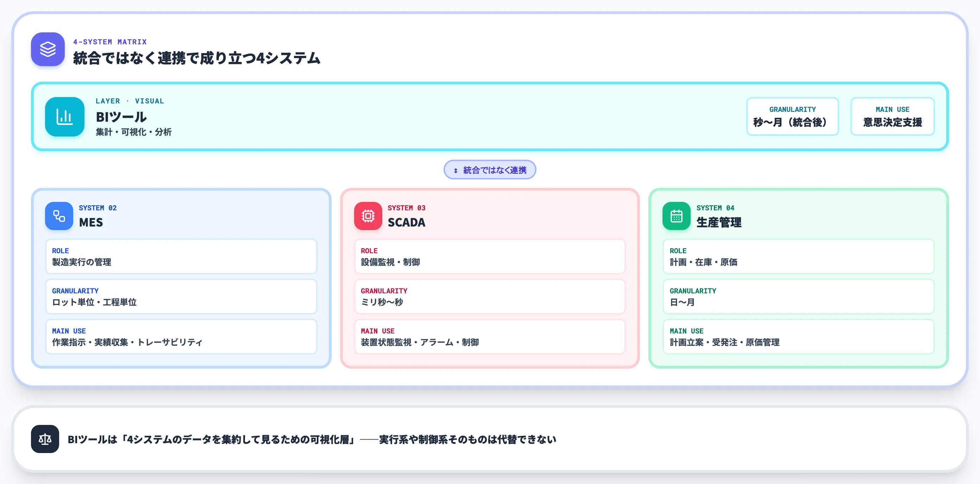The image size is (980, 484).
Task: Click the BIツール title
Action: [x=121, y=117]
